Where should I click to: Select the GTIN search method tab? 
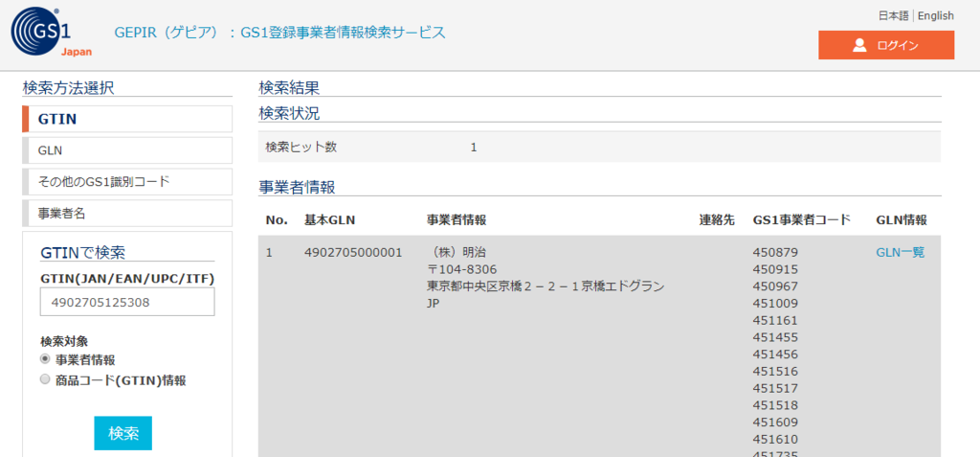click(x=127, y=119)
